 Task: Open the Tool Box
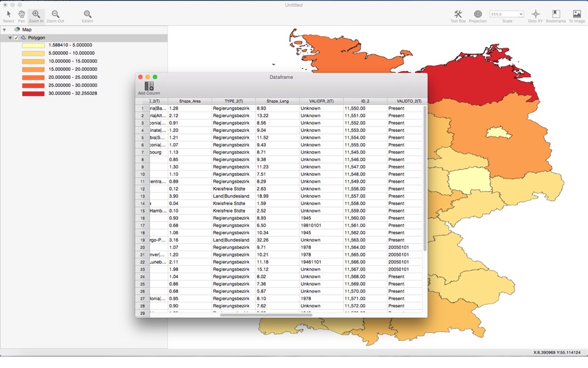[x=458, y=17]
